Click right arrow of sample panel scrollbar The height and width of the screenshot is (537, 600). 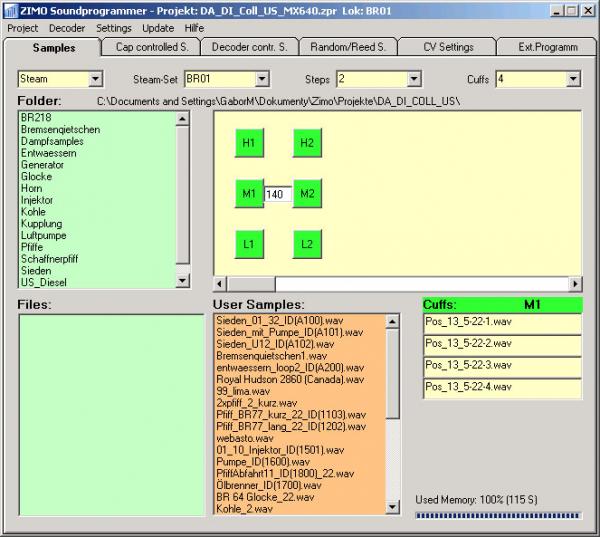(575, 284)
